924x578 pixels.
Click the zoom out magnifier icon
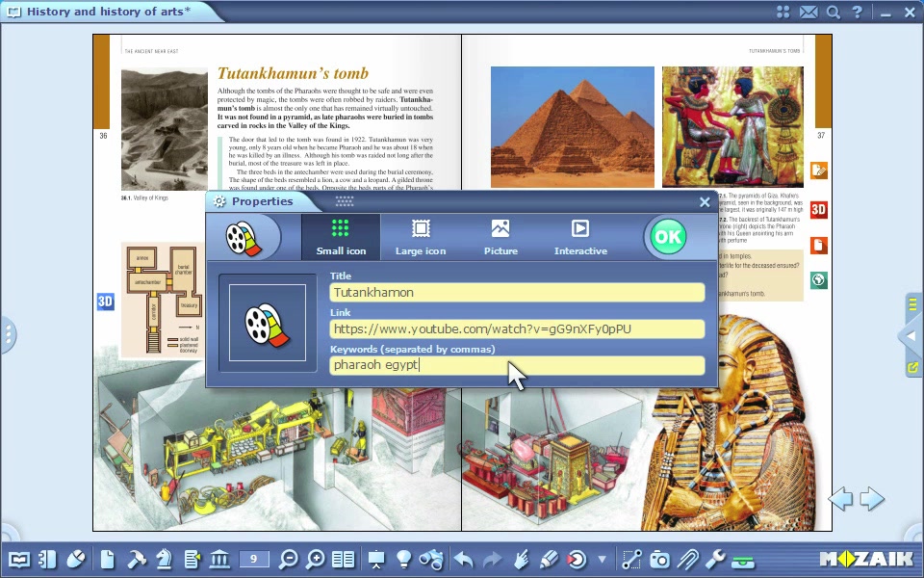(288, 559)
